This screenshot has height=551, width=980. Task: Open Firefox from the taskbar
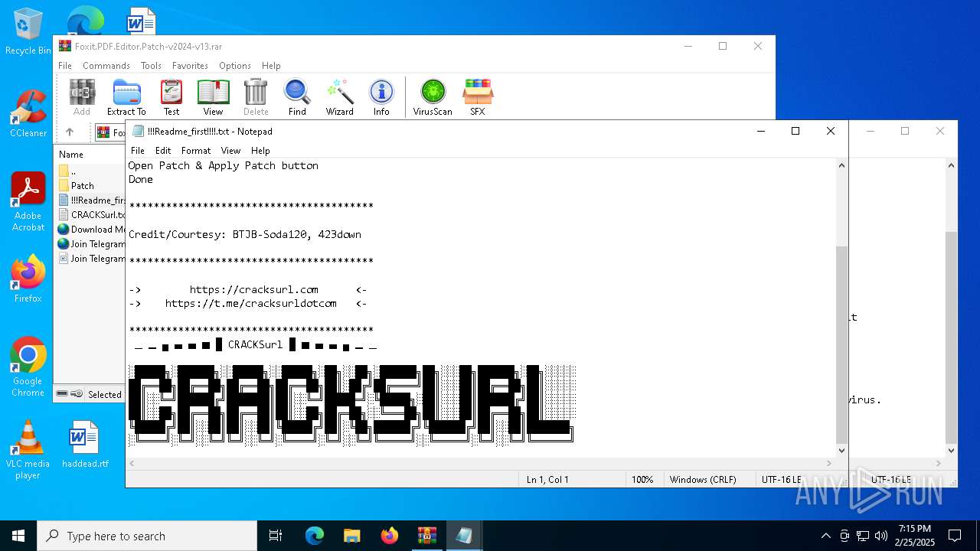click(x=390, y=536)
